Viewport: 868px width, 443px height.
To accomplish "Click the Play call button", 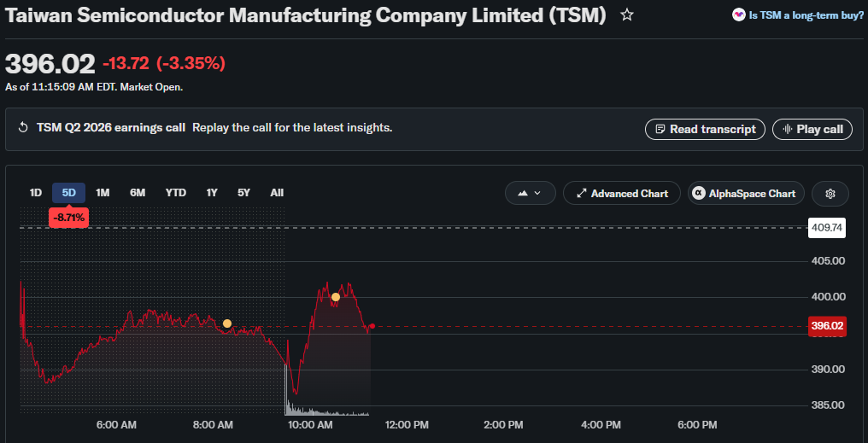I will point(812,130).
